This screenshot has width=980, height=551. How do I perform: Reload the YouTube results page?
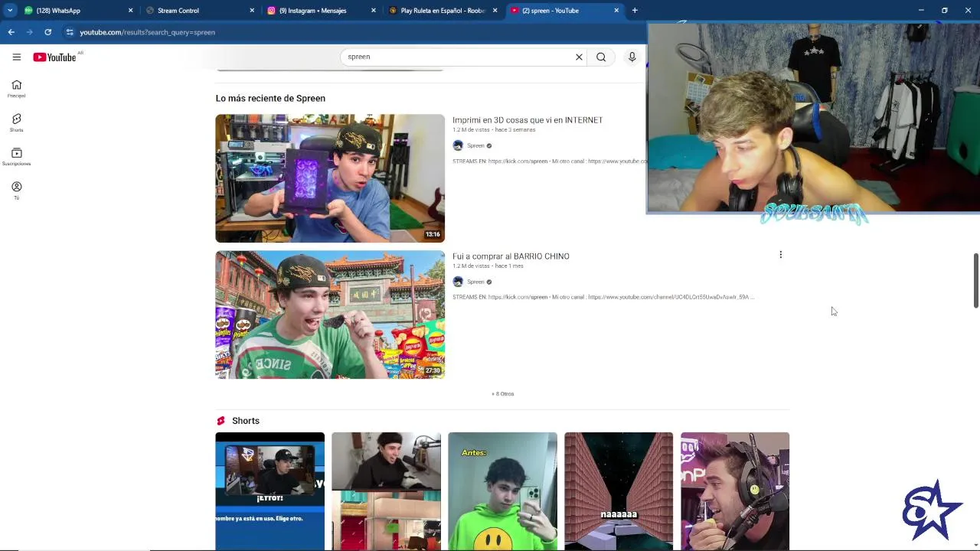point(47,32)
